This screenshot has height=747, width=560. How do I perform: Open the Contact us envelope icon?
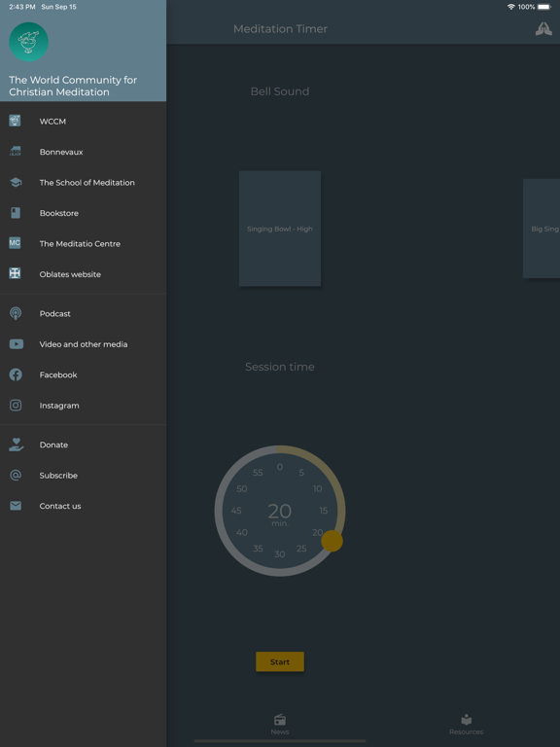pos(16,506)
